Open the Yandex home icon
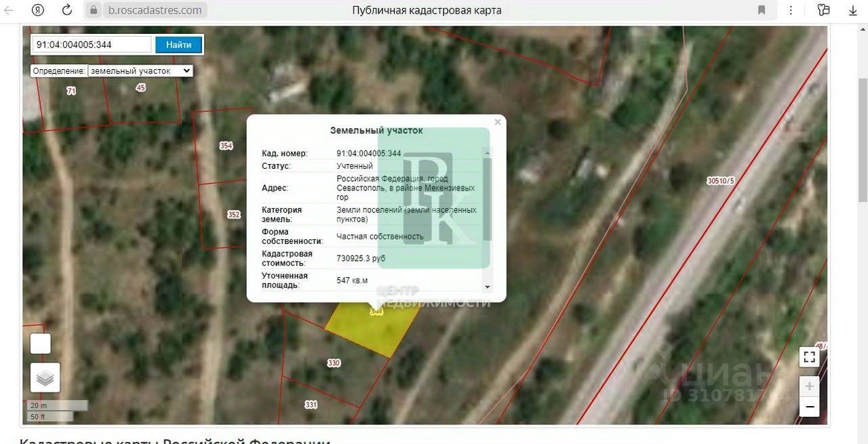 click(39, 10)
